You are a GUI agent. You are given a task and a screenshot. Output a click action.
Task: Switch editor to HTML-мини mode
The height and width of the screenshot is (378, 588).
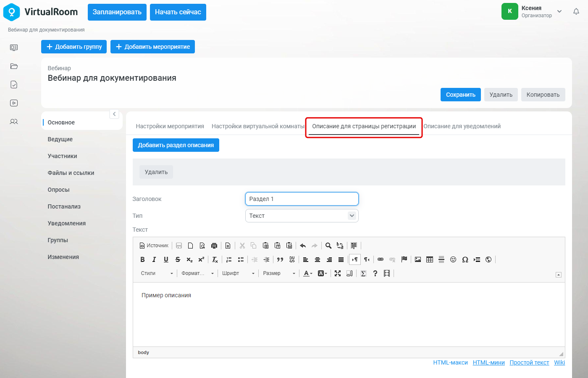pos(489,362)
